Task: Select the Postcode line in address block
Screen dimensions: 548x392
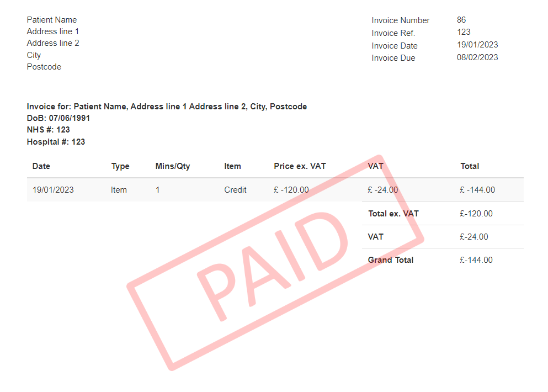Action: tap(44, 67)
